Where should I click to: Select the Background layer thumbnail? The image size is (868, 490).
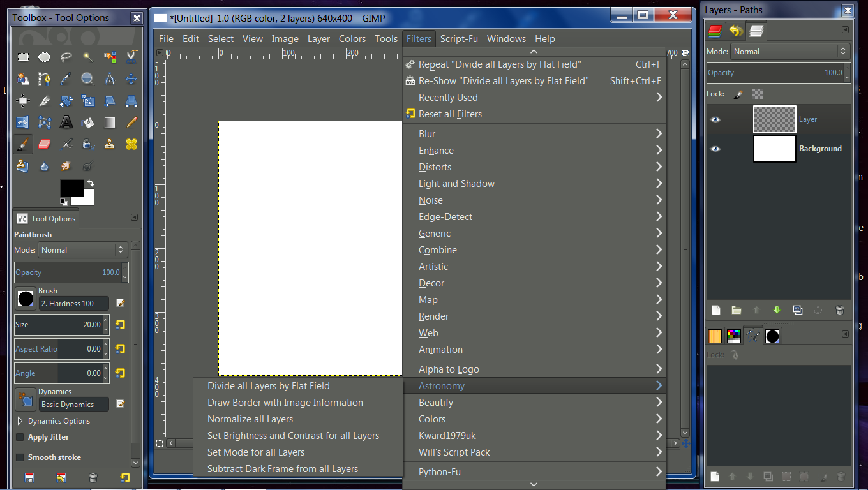tap(775, 149)
